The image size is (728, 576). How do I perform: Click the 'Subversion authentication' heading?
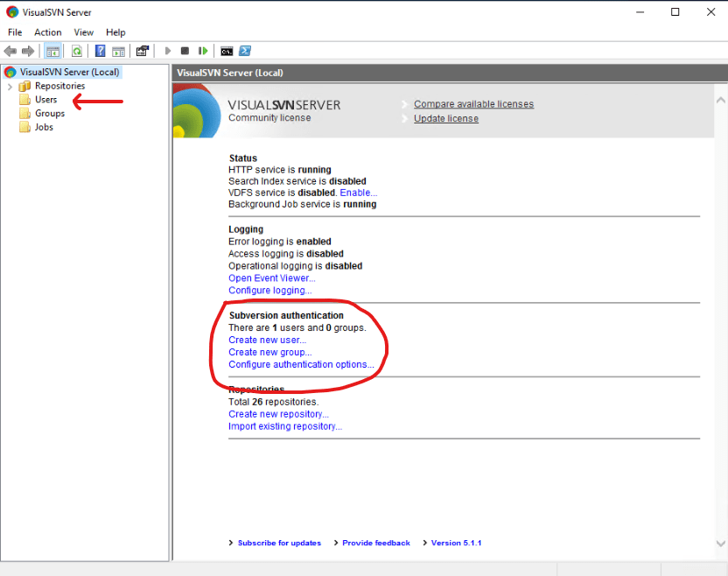(286, 315)
